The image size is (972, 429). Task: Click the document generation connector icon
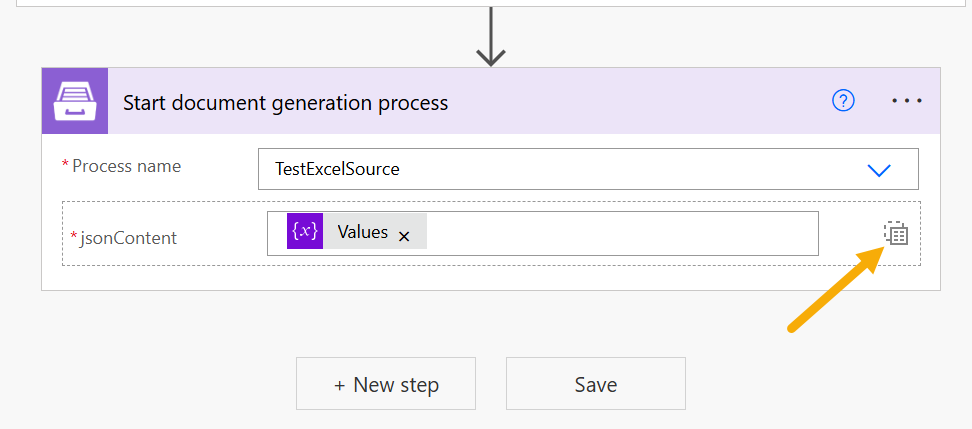click(75, 101)
